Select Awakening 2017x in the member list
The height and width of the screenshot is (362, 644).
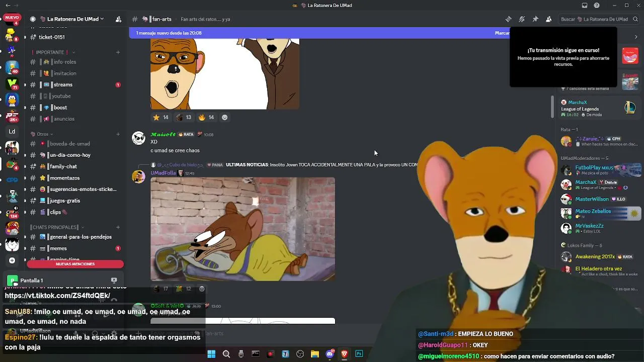pyautogui.click(x=601, y=257)
